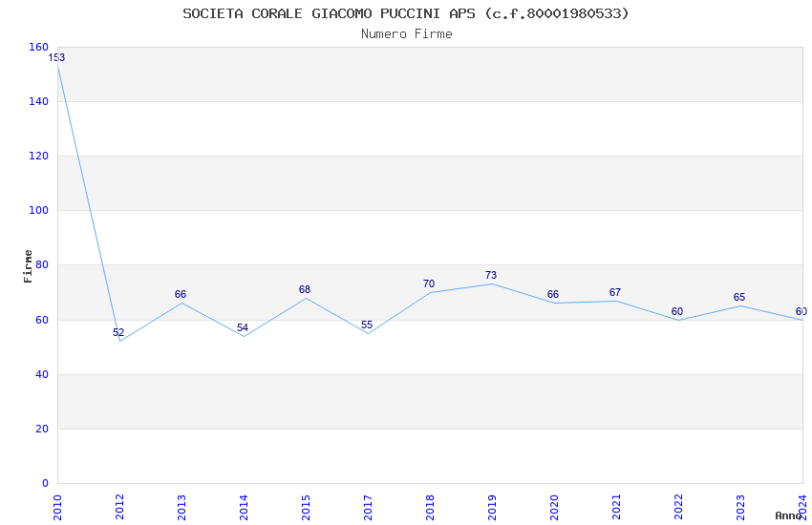Click the x-axis year label 2019
This screenshot has height=525, width=812.
[493, 507]
